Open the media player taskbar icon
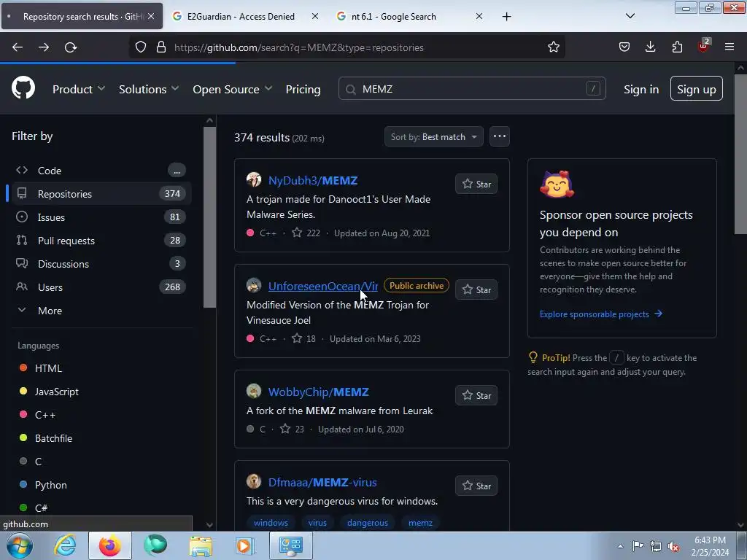Screen dimensions: 747x560 click(245, 545)
